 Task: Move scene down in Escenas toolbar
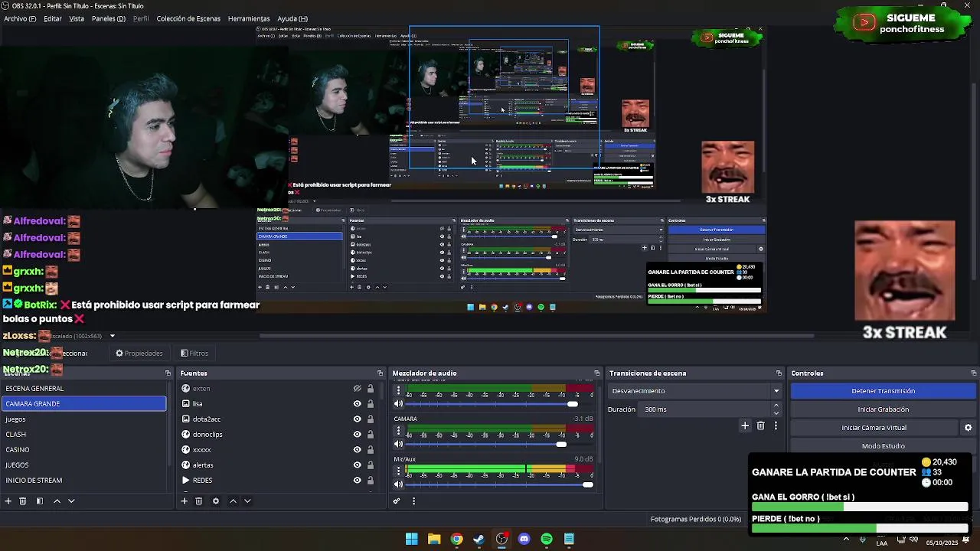(x=71, y=501)
